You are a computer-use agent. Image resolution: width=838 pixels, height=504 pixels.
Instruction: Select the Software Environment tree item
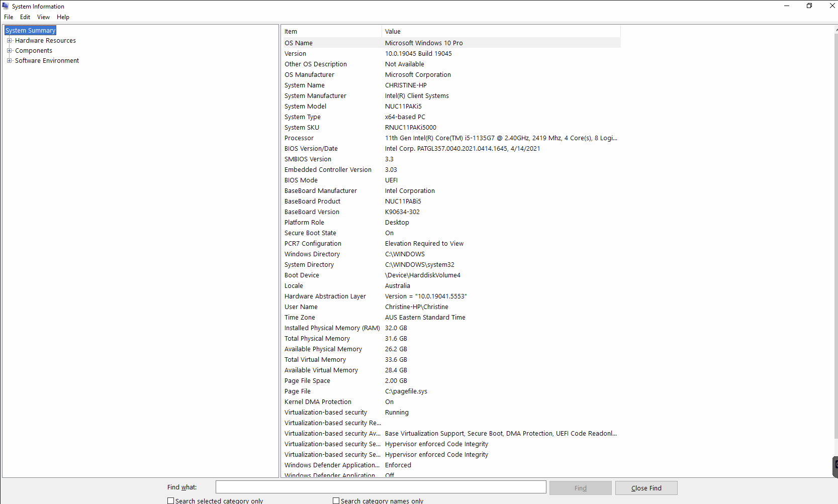[x=47, y=61]
